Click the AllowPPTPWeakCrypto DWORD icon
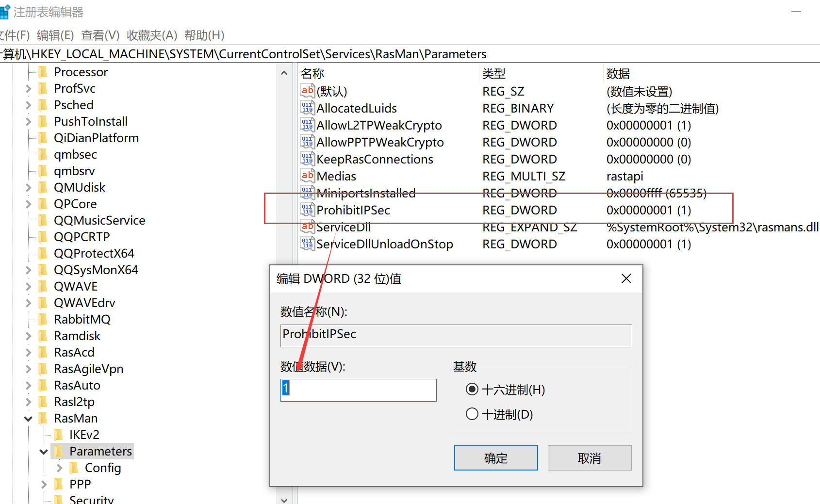 (x=307, y=142)
